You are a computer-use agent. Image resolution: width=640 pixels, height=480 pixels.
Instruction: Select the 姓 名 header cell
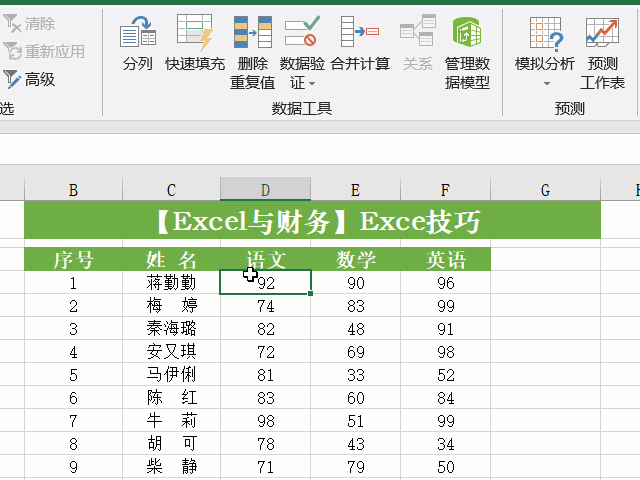(x=171, y=259)
